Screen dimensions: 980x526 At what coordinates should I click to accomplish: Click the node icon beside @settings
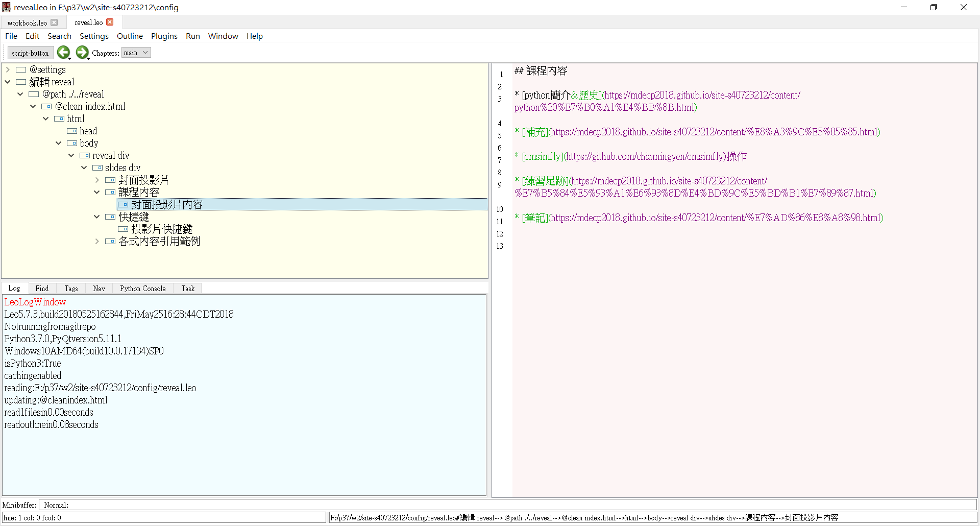21,70
